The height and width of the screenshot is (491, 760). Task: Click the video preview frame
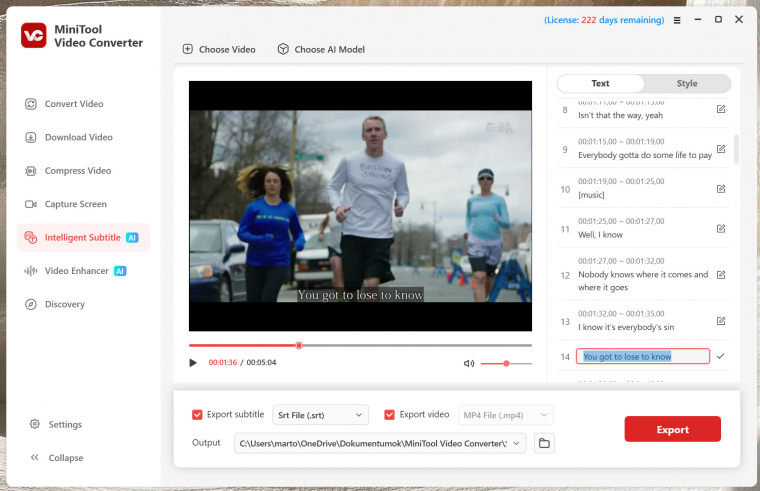pyautogui.click(x=360, y=206)
